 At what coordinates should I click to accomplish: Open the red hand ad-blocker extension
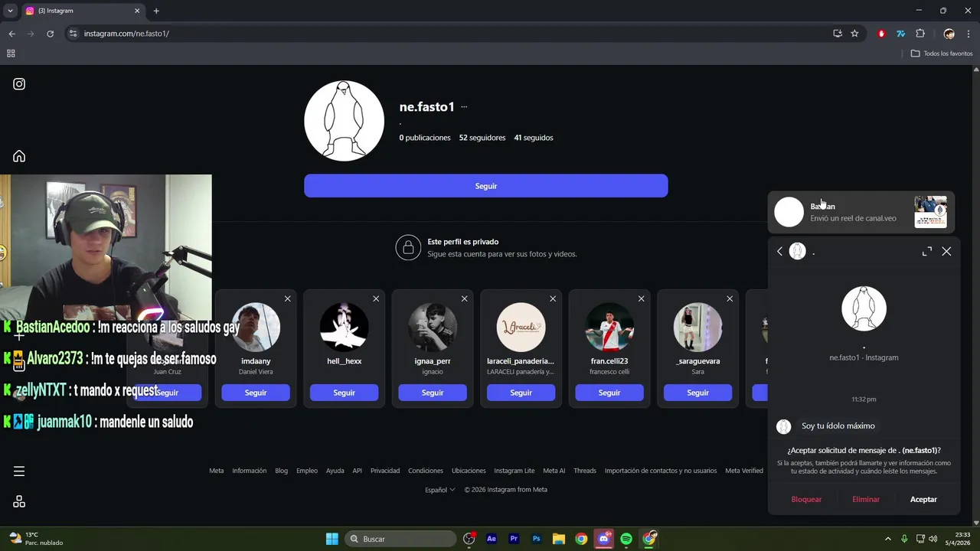click(x=881, y=34)
